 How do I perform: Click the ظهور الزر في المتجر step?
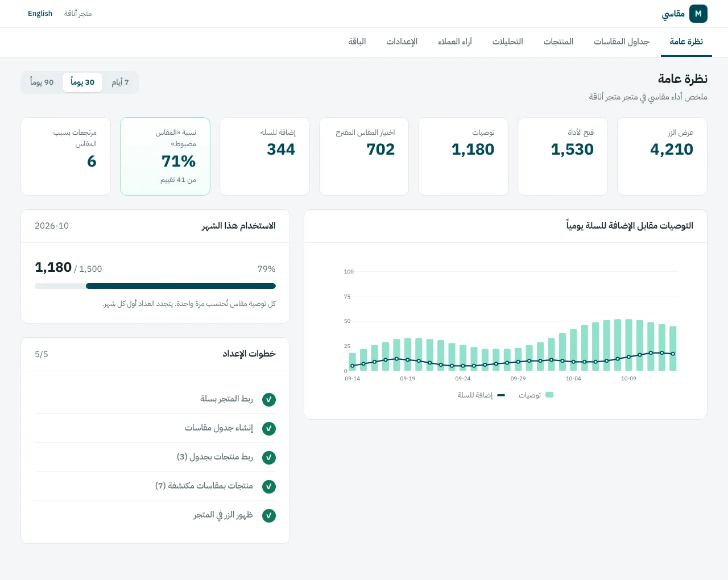[155, 516]
